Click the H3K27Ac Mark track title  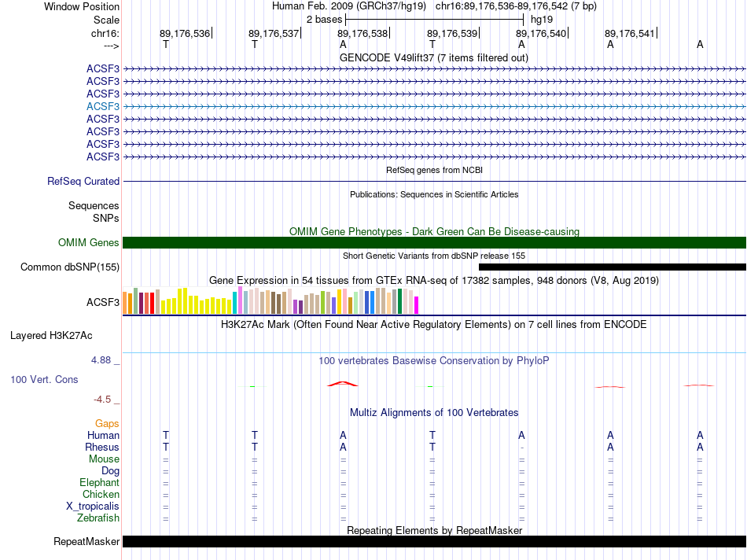(x=434, y=325)
